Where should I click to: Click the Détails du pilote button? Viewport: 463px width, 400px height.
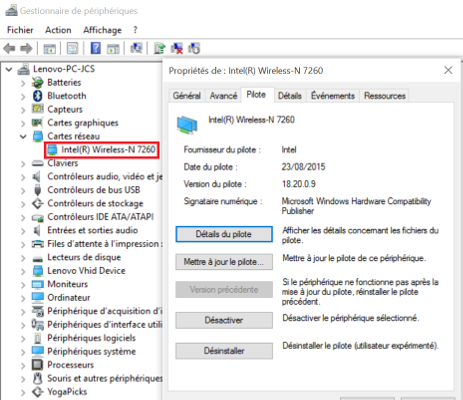click(x=224, y=234)
